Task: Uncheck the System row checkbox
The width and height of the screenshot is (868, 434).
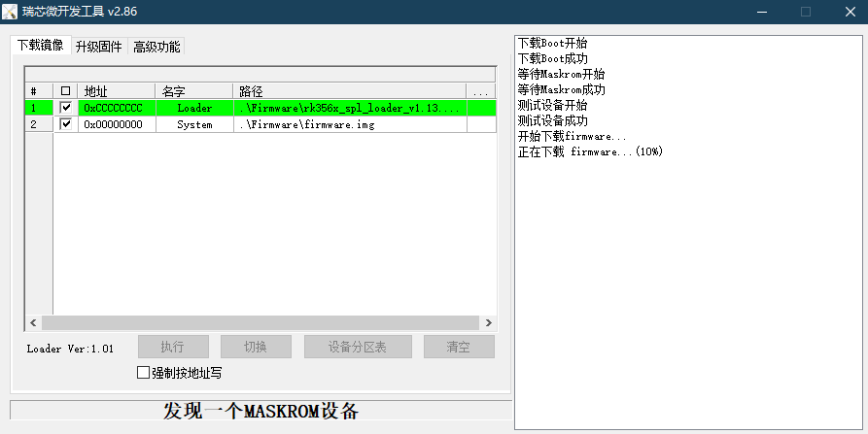Action: (66, 124)
